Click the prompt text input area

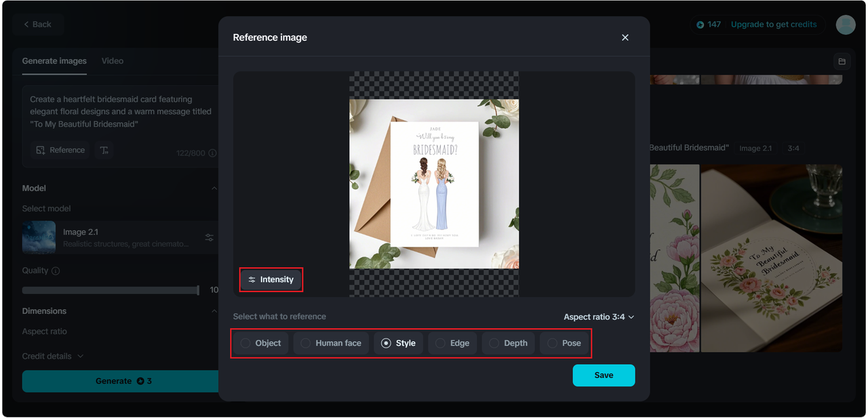click(x=121, y=112)
